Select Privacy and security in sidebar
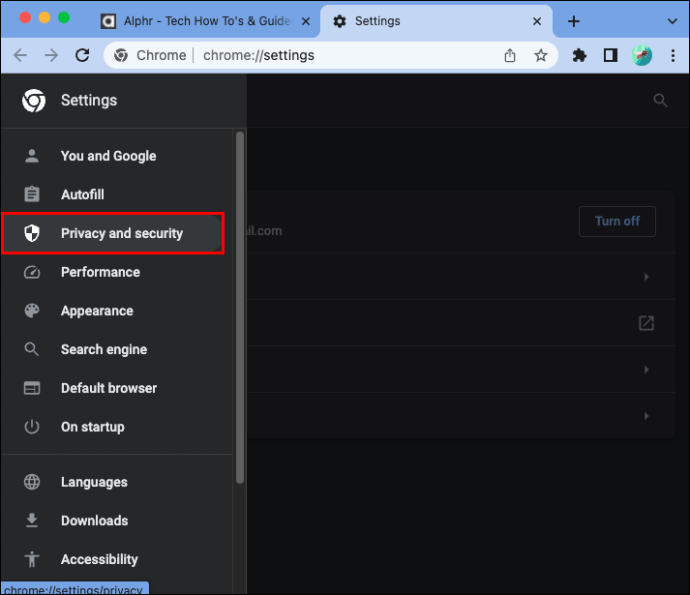 (113, 233)
